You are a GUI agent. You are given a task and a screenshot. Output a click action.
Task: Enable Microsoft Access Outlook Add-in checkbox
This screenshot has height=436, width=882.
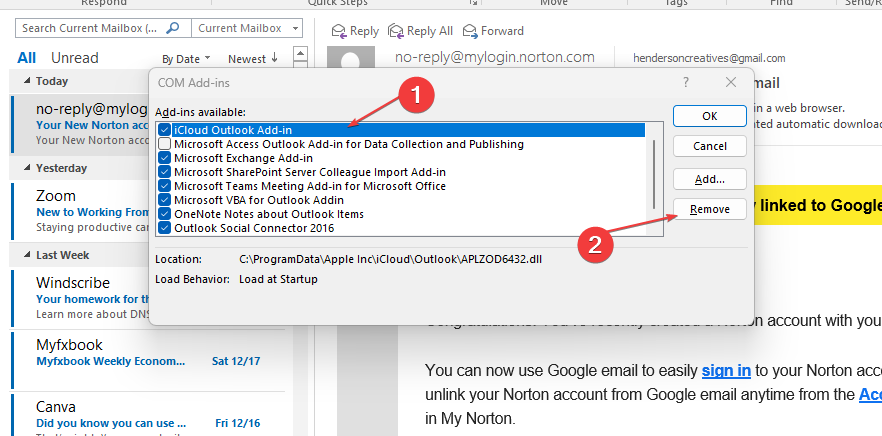165,144
